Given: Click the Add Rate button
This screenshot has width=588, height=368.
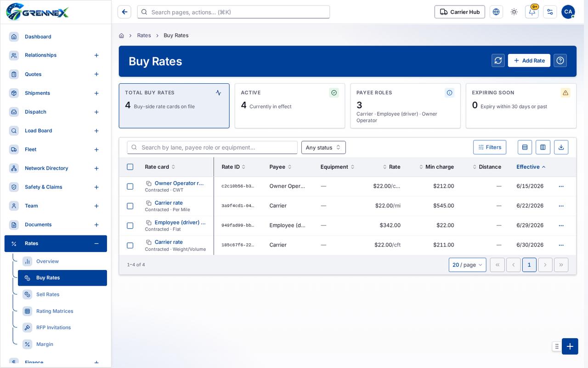Looking at the screenshot, I should 529,61.
